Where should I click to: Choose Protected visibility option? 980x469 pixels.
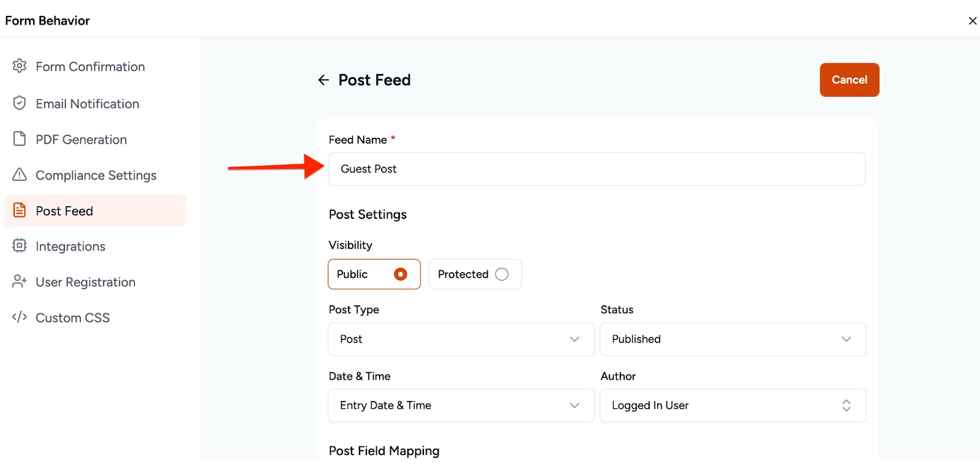click(502, 274)
